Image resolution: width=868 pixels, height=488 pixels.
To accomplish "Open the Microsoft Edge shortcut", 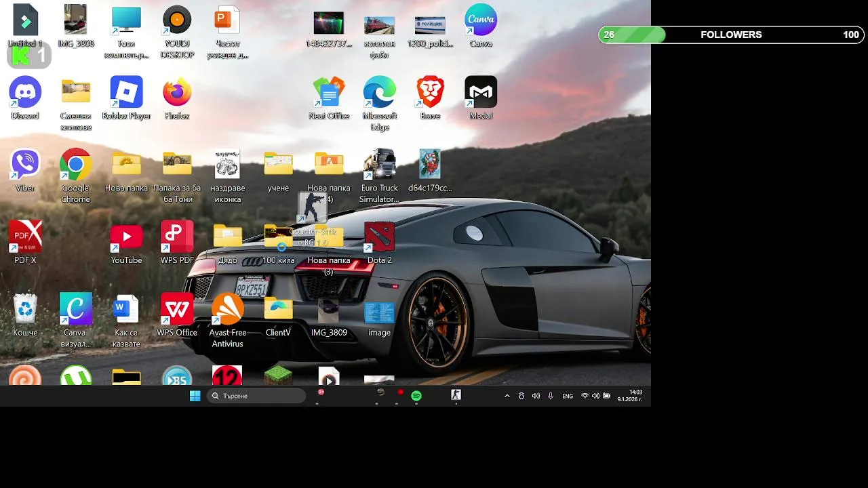I will pyautogui.click(x=380, y=92).
